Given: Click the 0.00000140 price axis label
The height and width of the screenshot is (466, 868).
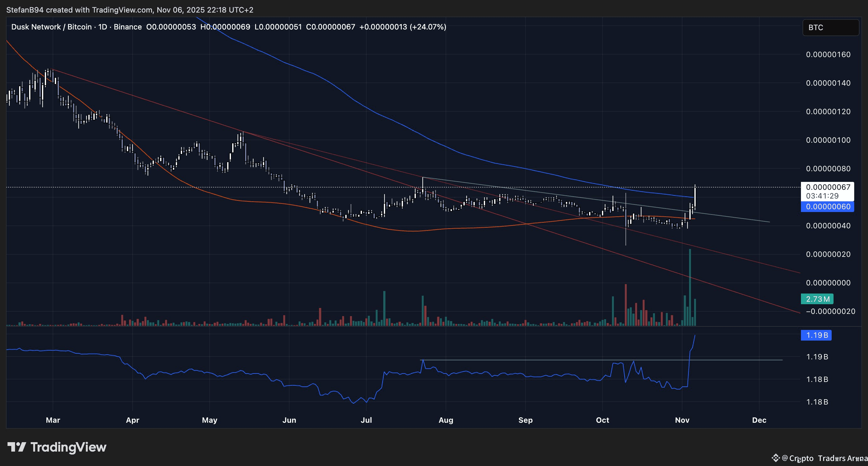Looking at the screenshot, I should [828, 83].
